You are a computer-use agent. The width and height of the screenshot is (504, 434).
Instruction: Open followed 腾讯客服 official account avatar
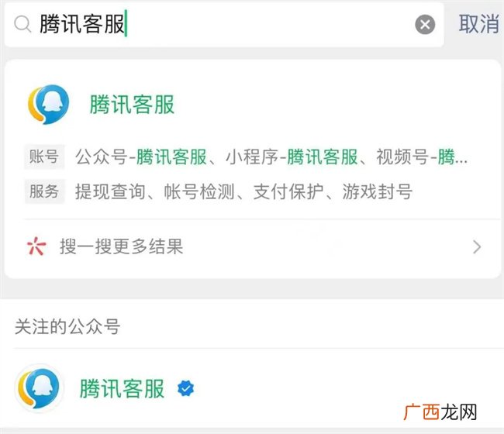coord(40,388)
